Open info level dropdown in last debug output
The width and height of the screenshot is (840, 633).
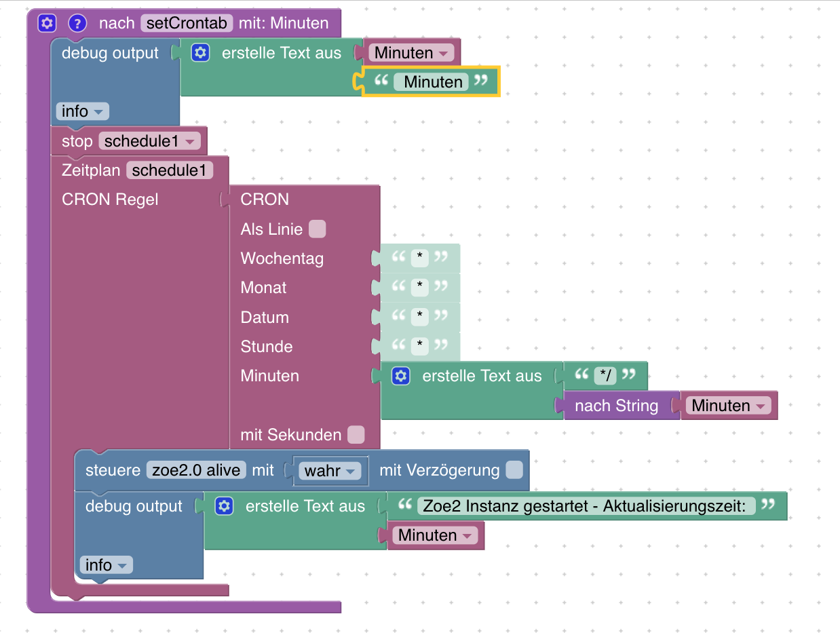(107, 564)
